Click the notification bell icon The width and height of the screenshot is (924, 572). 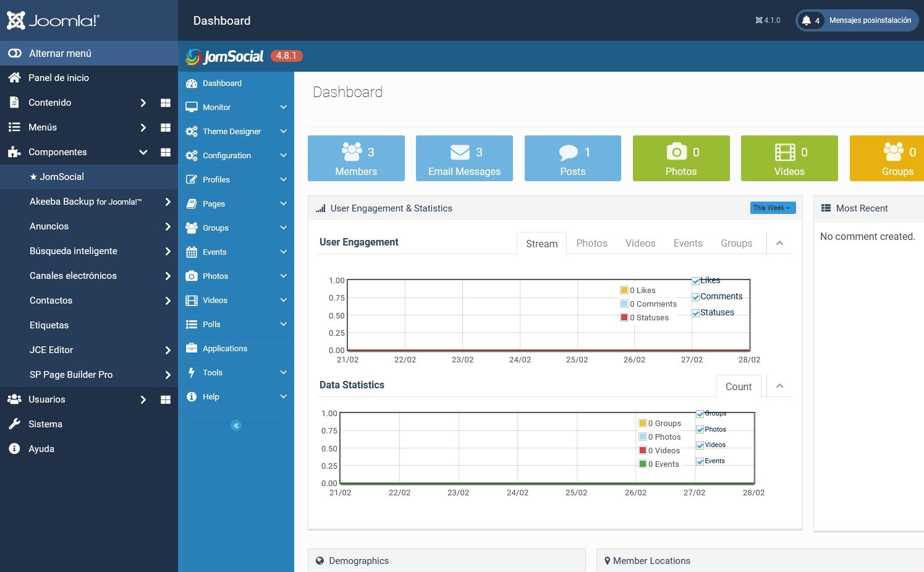tap(806, 20)
